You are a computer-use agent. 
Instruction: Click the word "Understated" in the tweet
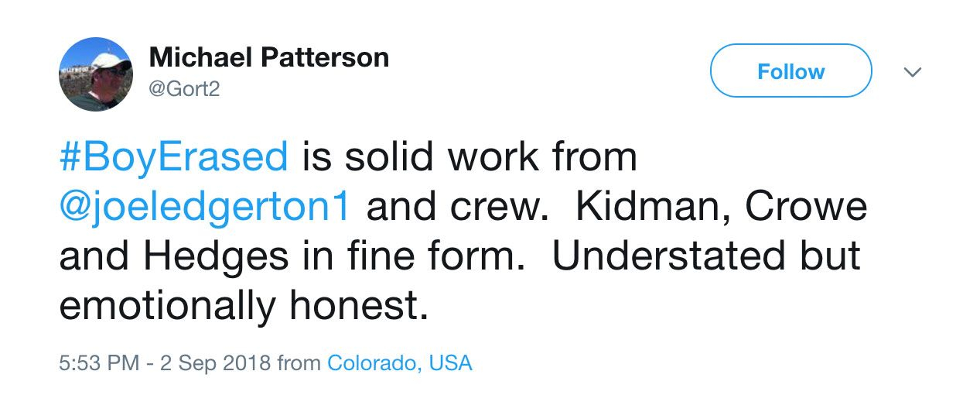[x=668, y=256]
